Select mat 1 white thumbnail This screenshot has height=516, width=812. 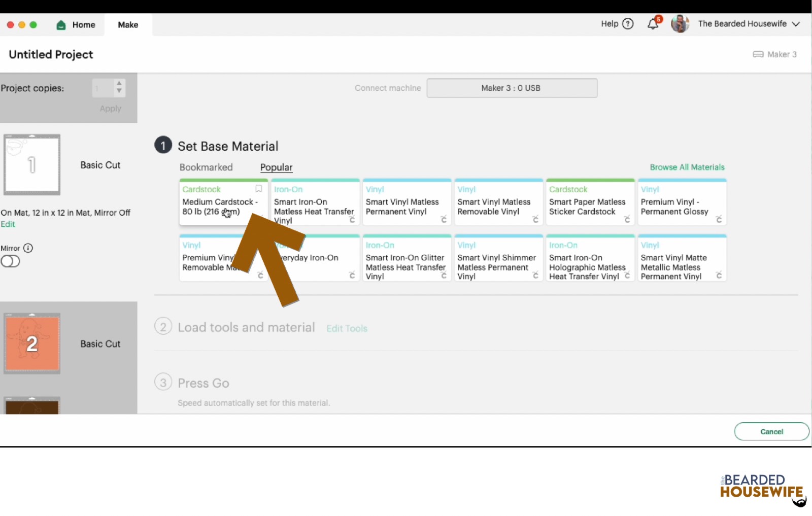[32, 165]
